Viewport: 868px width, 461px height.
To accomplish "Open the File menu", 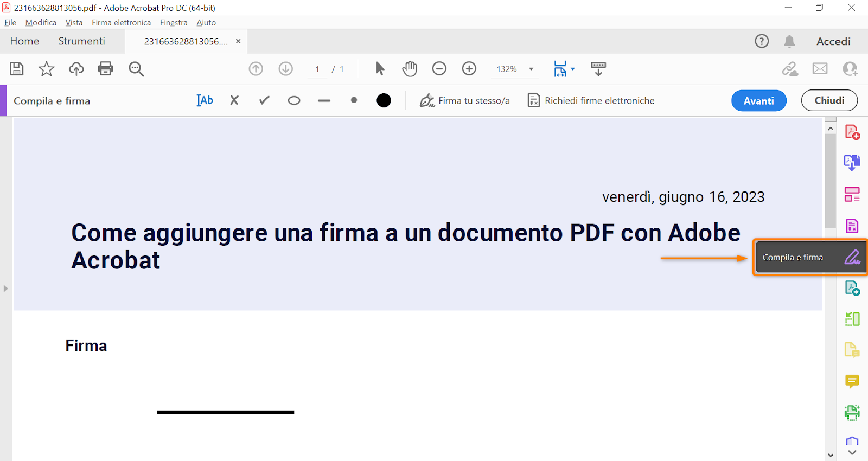I will [x=10, y=22].
